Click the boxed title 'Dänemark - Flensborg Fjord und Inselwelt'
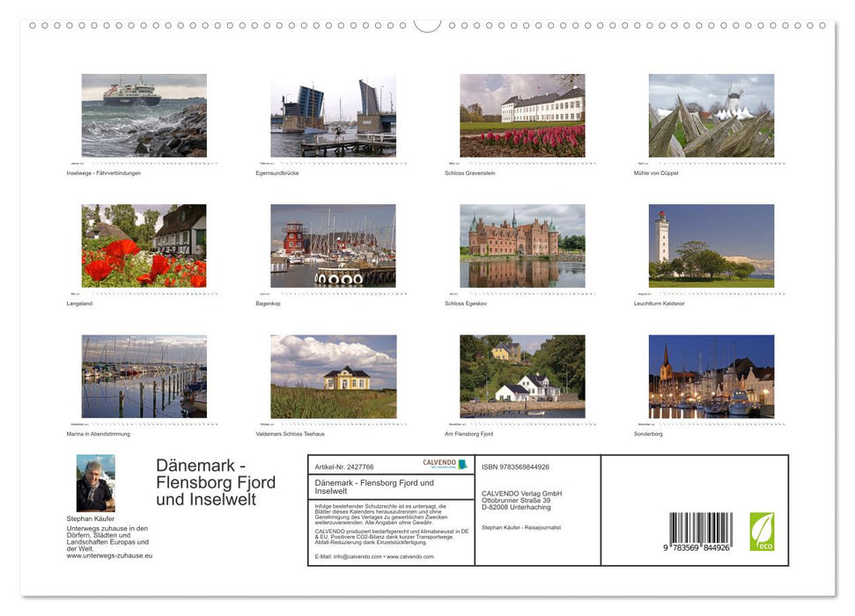 pos(374,487)
